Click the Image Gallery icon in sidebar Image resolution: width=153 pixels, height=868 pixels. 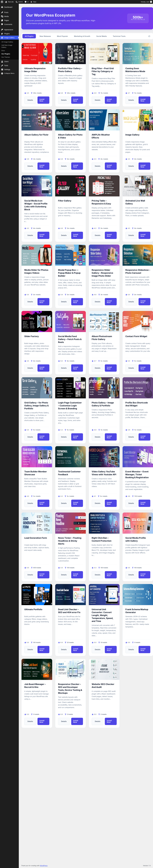pos(2,38)
